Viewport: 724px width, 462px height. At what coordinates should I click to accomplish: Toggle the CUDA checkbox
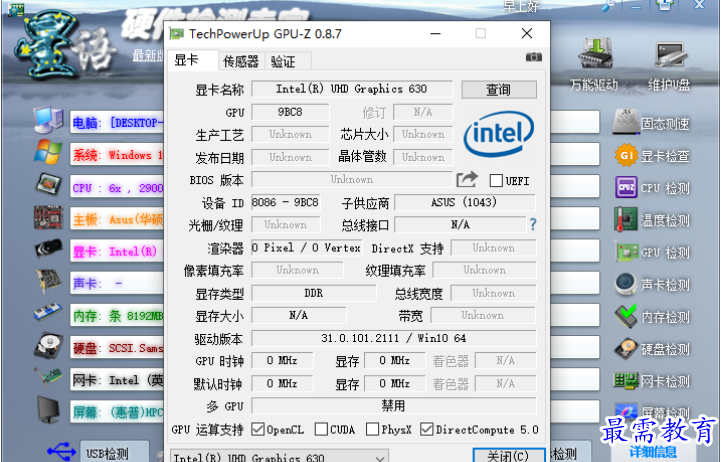point(321,430)
